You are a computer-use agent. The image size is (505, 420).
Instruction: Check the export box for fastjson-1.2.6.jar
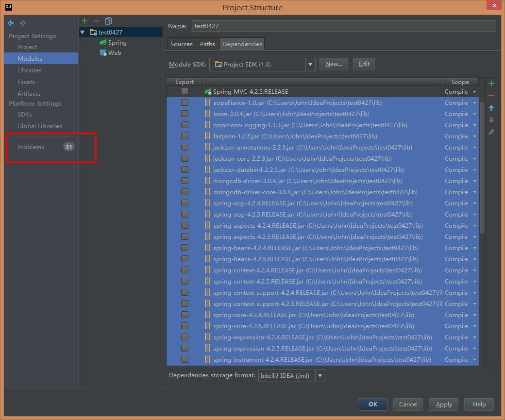point(185,136)
